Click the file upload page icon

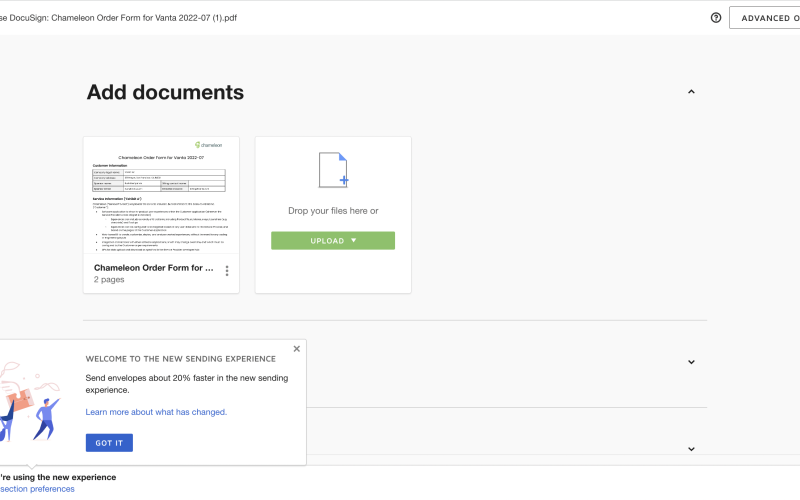pyautogui.click(x=333, y=169)
